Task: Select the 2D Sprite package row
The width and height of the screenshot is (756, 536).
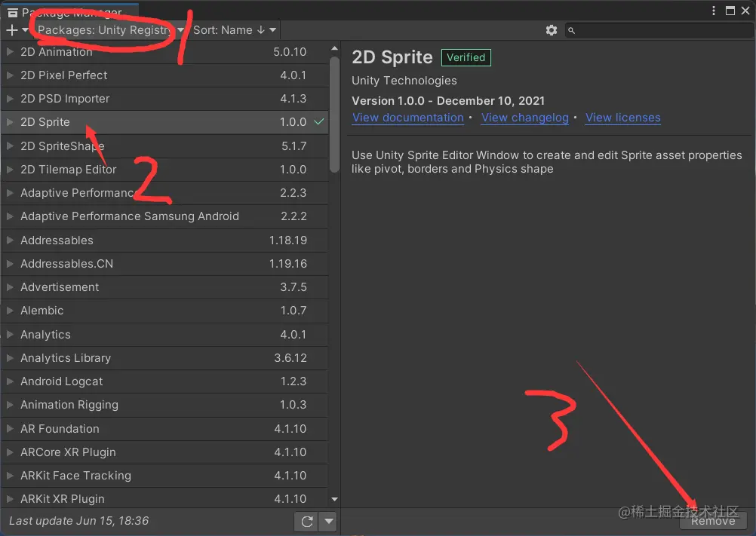Action: tap(164, 122)
